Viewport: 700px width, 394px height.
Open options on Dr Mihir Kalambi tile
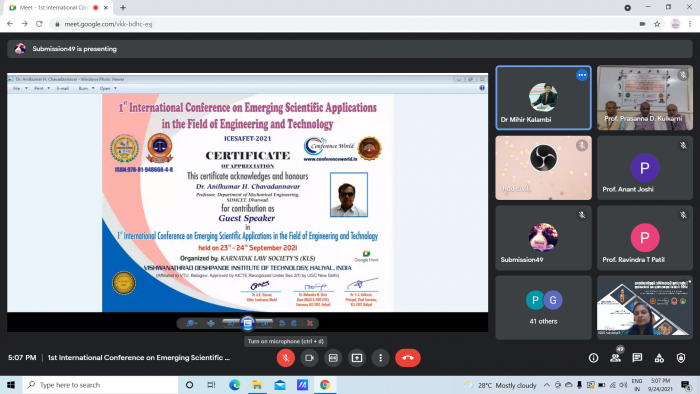[x=582, y=75]
